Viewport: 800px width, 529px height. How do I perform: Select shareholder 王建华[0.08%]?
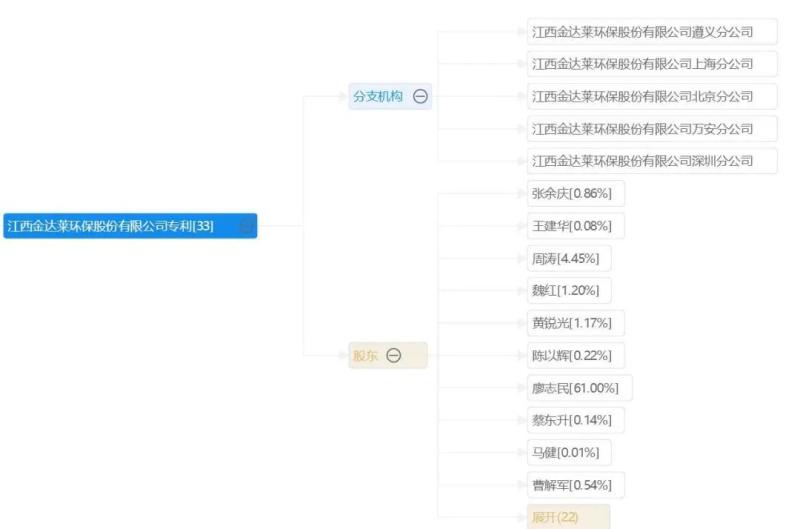tap(576, 226)
